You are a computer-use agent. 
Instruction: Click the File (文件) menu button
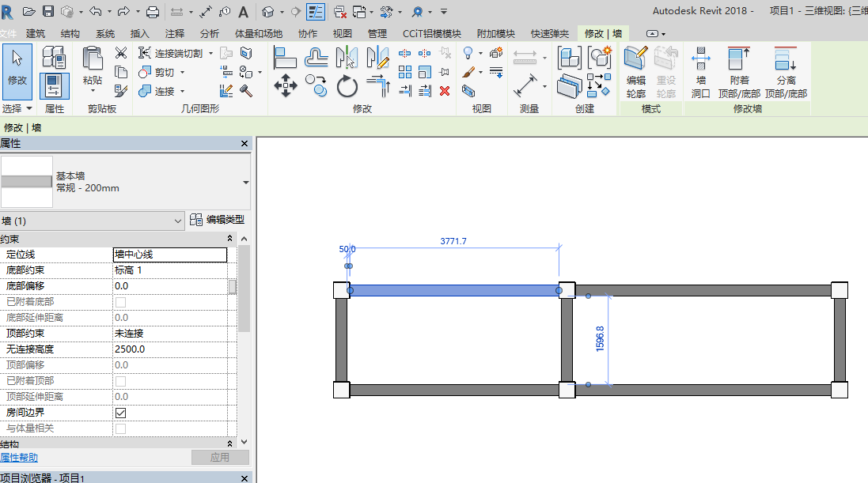(x=8, y=34)
